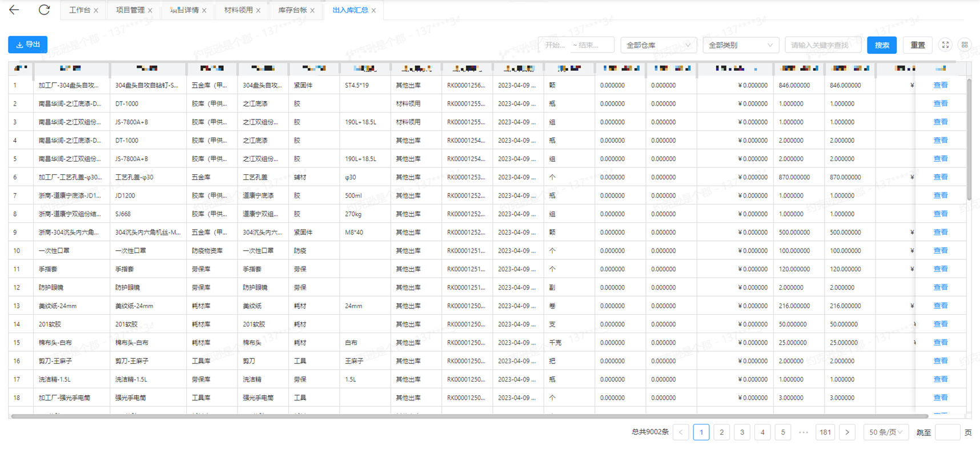Go to the next page with the arrow

click(847, 432)
